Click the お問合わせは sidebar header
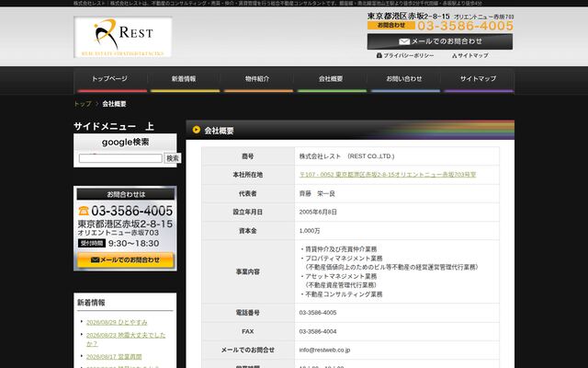Screen dimensions: 588x368 tap(126, 194)
